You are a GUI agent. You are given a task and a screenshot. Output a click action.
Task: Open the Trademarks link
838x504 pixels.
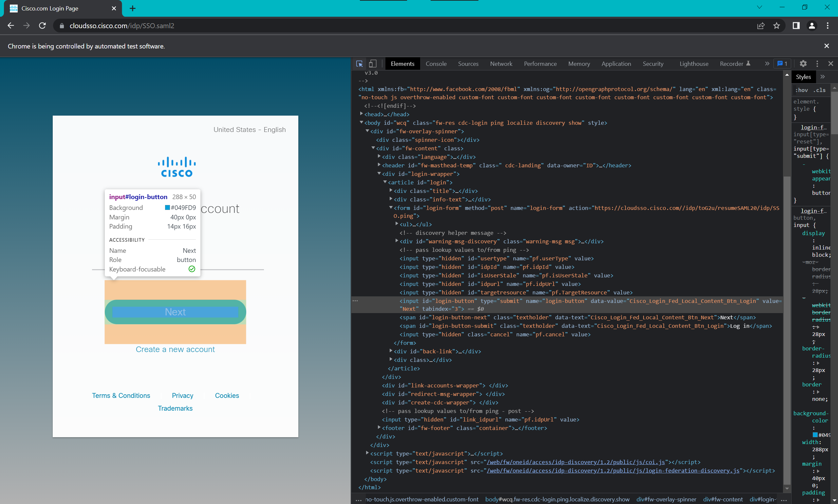click(x=175, y=408)
